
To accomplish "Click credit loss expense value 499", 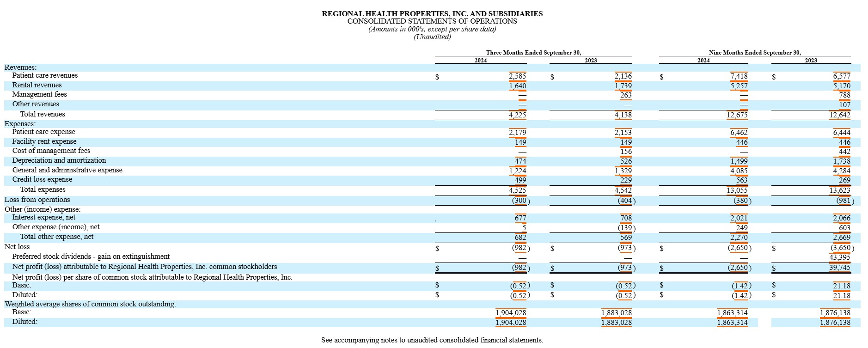I will click(x=520, y=180).
